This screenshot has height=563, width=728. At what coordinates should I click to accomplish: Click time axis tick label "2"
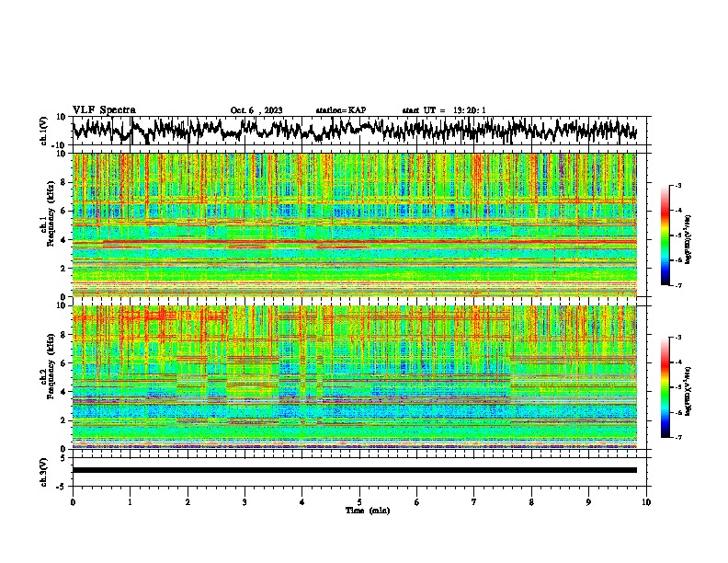tap(188, 502)
